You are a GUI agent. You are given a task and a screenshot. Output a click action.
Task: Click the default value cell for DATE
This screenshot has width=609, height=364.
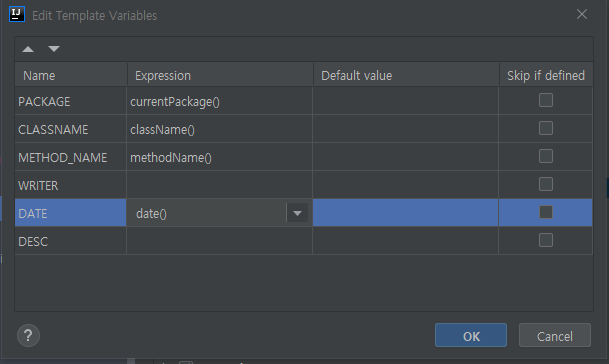[x=405, y=213]
